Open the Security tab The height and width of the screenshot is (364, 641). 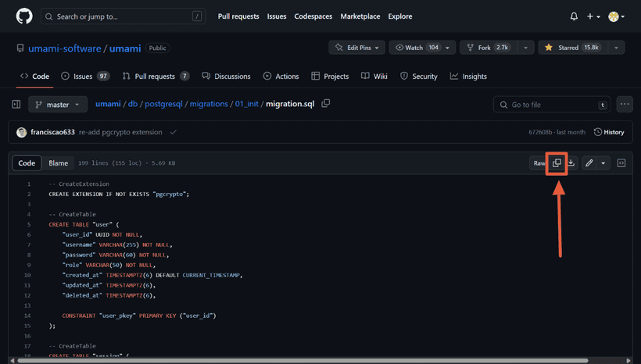click(x=419, y=77)
